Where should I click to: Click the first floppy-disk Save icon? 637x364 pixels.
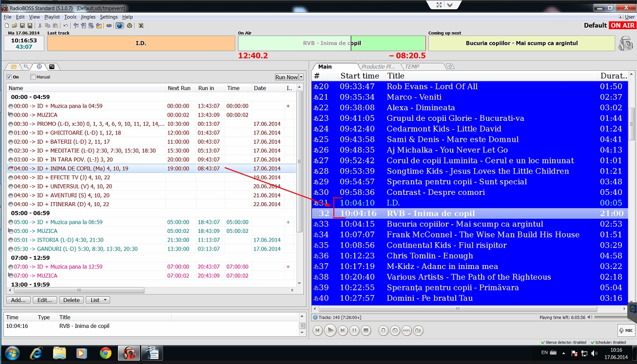coord(22,25)
